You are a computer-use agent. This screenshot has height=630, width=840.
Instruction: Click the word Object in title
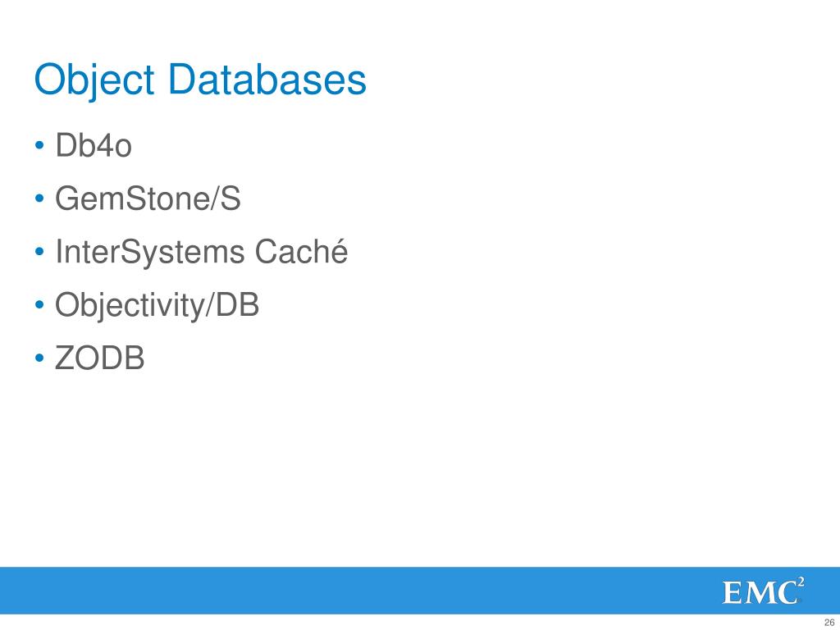[94, 80]
